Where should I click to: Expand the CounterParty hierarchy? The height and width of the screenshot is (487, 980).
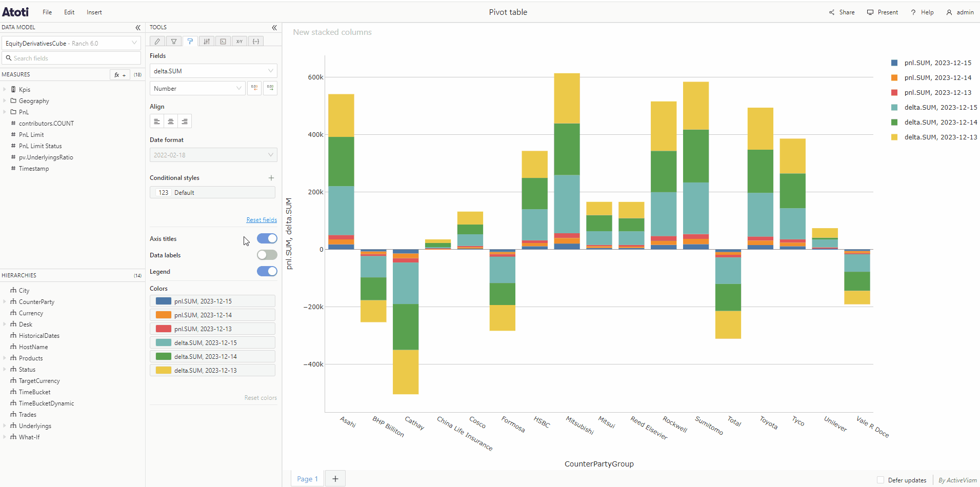pos(5,301)
